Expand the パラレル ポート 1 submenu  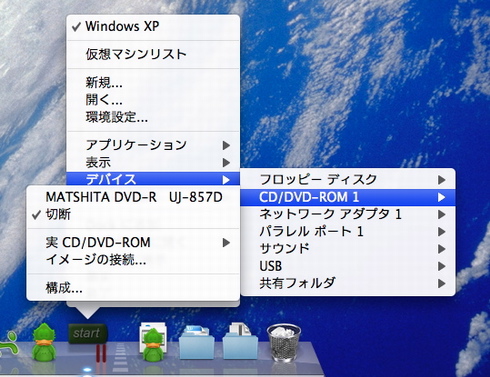pyautogui.click(x=348, y=231)
